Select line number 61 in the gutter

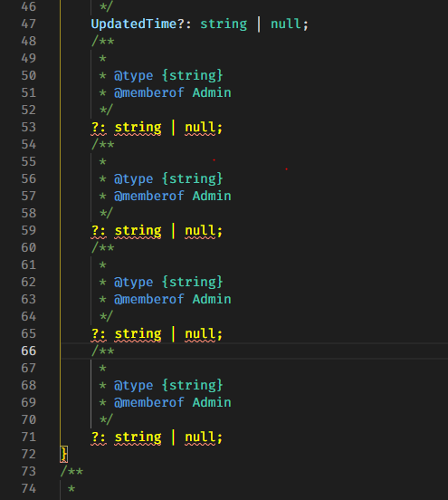pyautogui.click(x=29, y=265)
